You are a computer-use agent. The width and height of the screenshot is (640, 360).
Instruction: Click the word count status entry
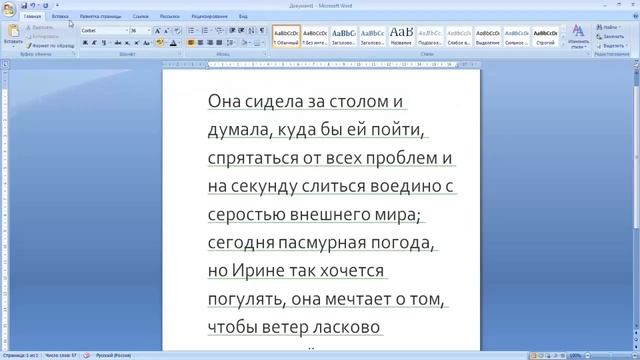(x=61, y=356)
